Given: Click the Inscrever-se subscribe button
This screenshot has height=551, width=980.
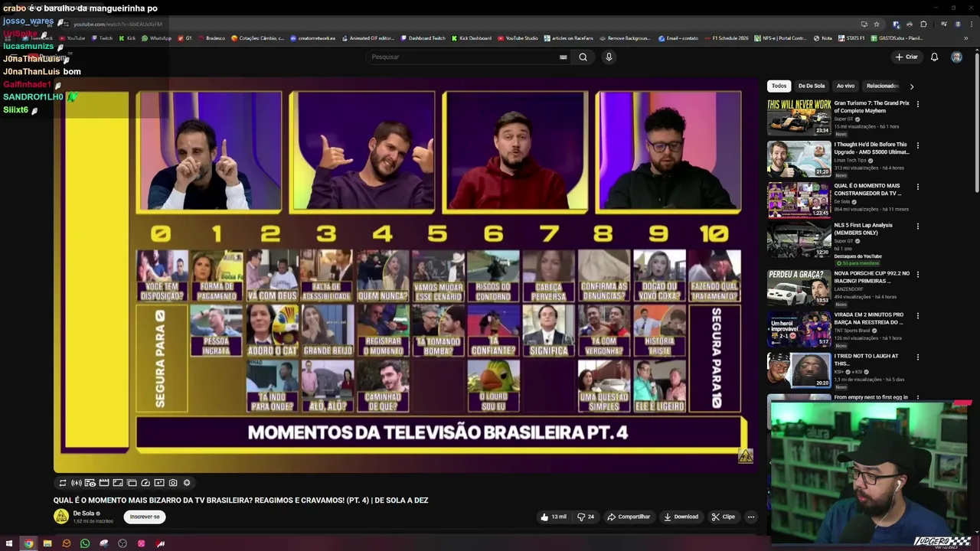Looking at the screenshot, I should pos(145,517).
